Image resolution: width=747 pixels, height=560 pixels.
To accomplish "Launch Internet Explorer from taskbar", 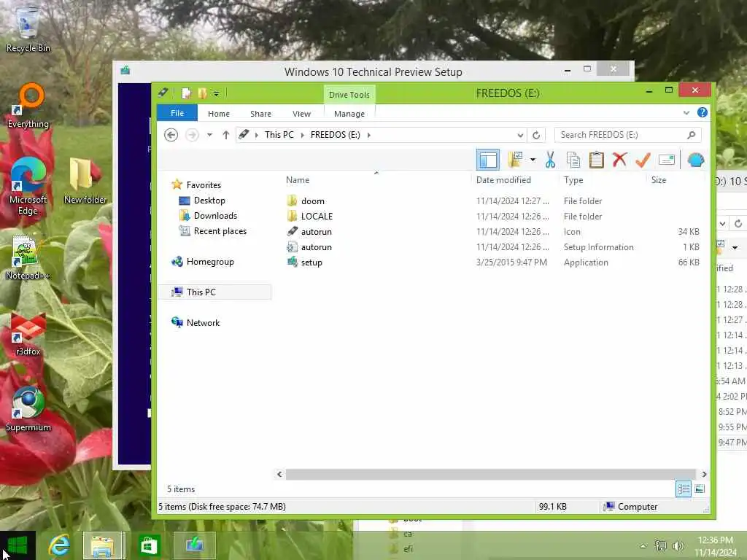I will [x=59, y=545].
